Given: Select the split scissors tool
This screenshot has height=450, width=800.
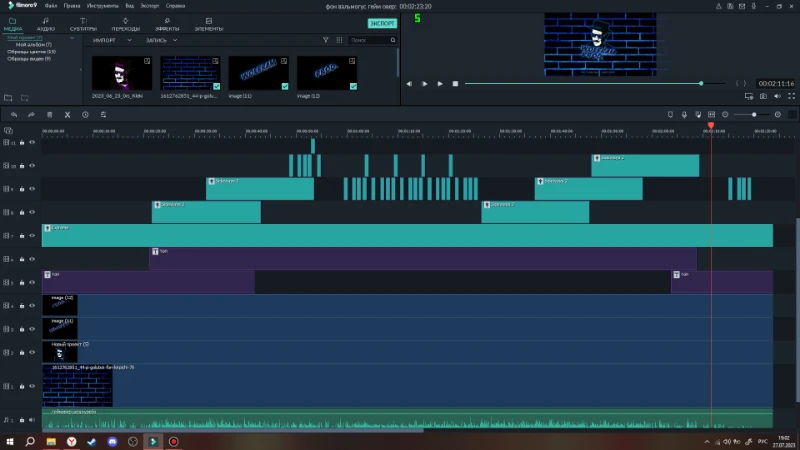Looking at the screenshot, I should point(67,115).
